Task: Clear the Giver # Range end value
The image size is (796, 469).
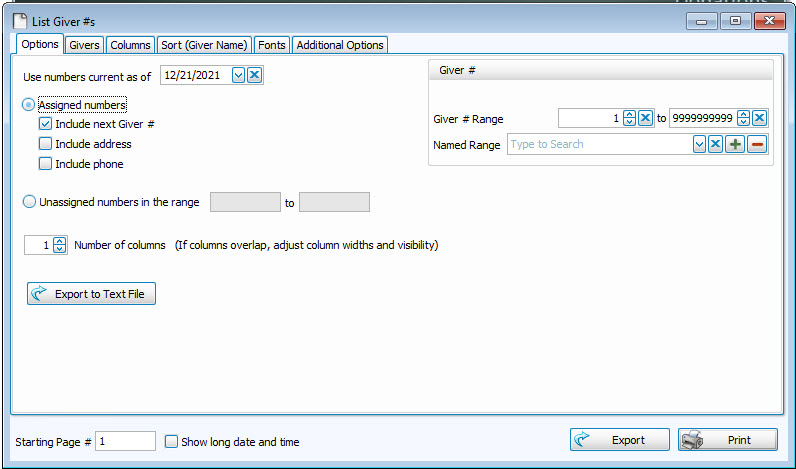Action: (x=759, y=118)
